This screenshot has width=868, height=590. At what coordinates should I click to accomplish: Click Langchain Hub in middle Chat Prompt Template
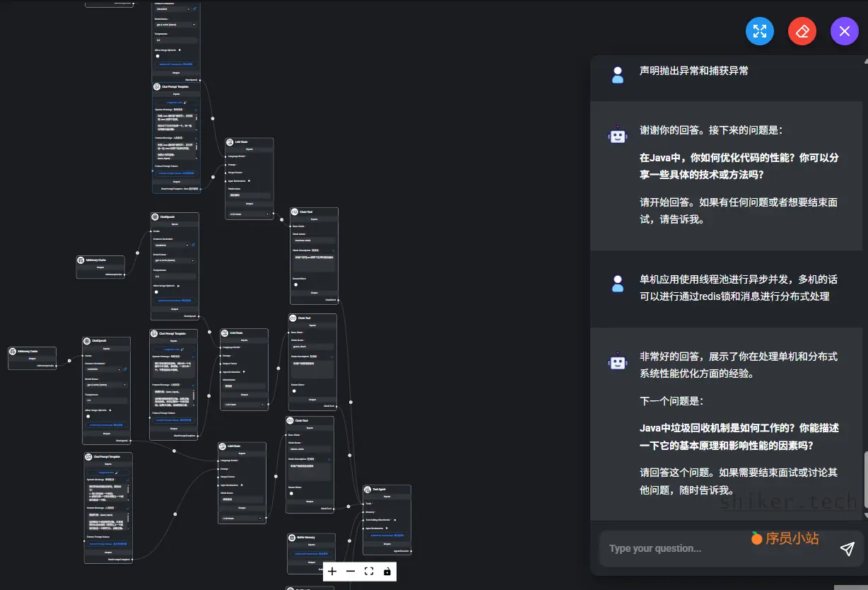pos(173,349)
